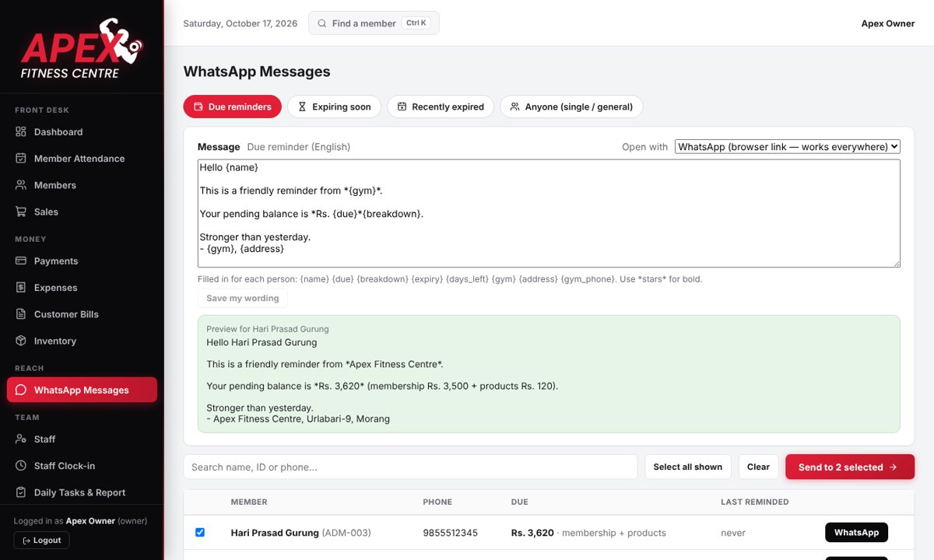
Task: Switch to Expiring soon tab
Action: (334, 107)
